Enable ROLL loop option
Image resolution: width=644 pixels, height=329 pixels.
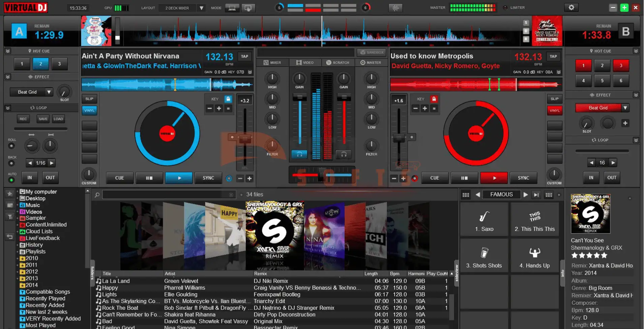[11, 146]
